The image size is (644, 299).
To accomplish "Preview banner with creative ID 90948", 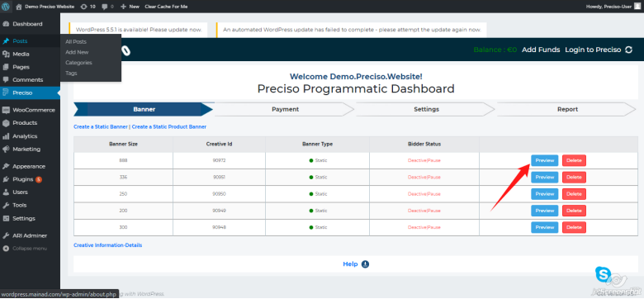I will pos(545,227).
